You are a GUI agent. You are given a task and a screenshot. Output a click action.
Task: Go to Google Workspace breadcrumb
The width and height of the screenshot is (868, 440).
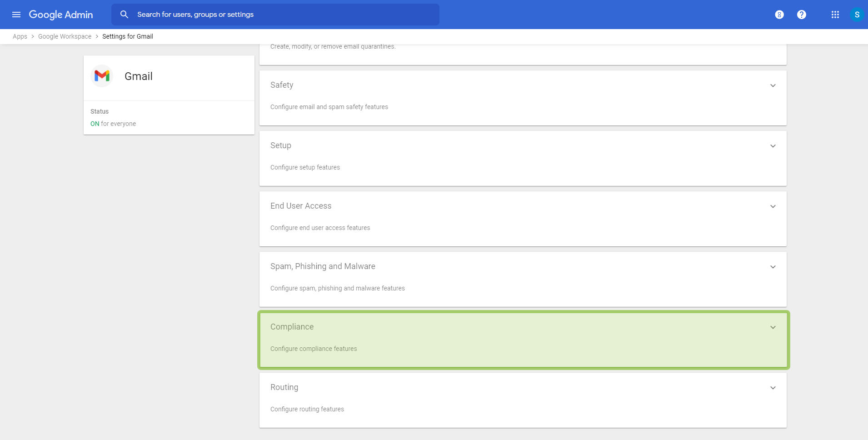coord(65,36)
